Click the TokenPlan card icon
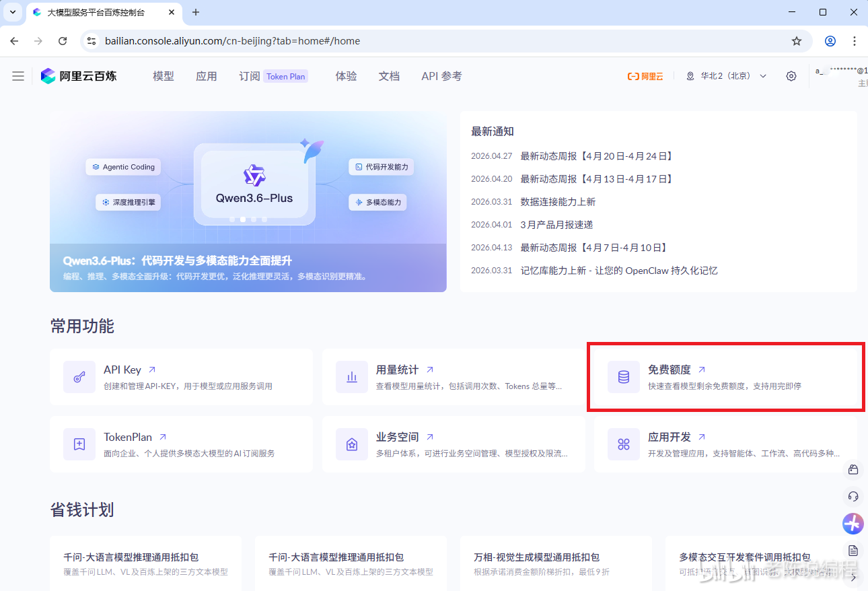 pos(79,444)
